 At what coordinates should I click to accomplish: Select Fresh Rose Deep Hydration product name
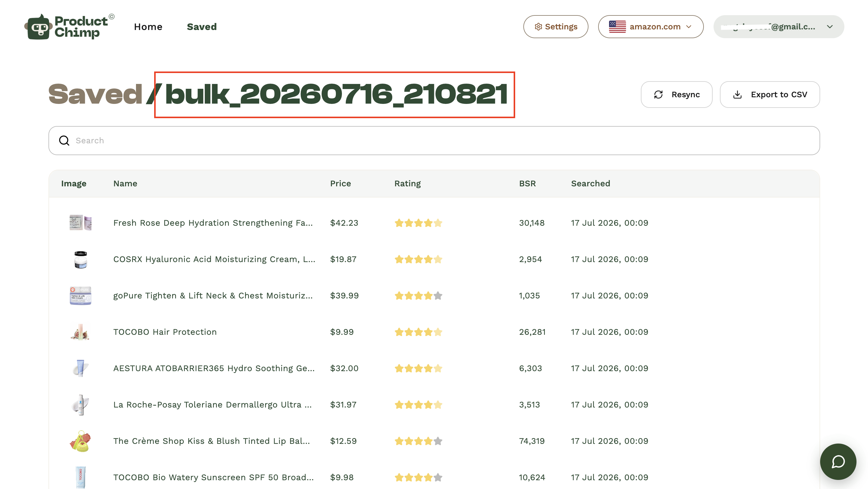pyautogui.click(x=213, y=223)
